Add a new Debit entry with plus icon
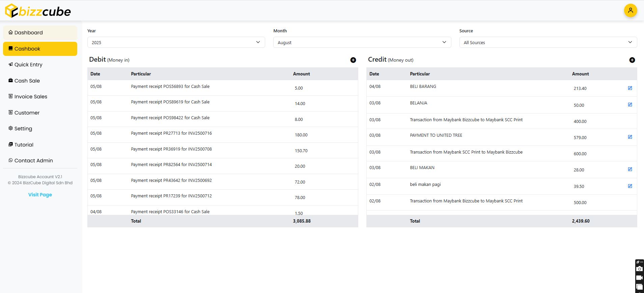Viewport: 644px width, 293px height. (x=353, y=60)
